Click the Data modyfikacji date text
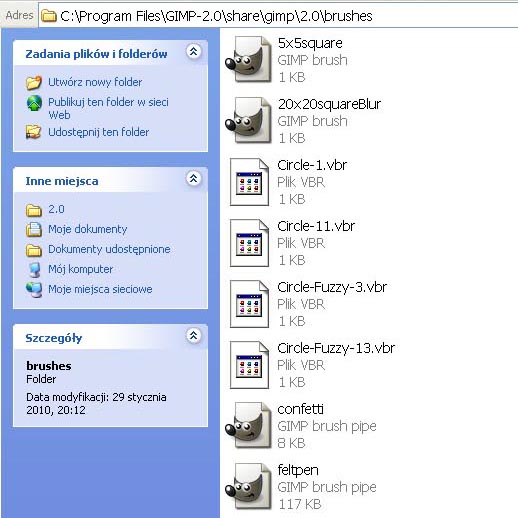The image size is (518, 518). [96, 404]
